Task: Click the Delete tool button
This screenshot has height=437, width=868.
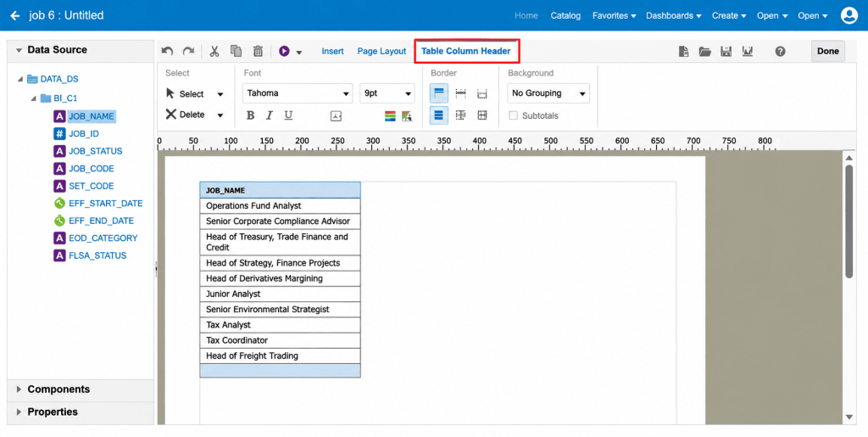Action: (186, 115)
